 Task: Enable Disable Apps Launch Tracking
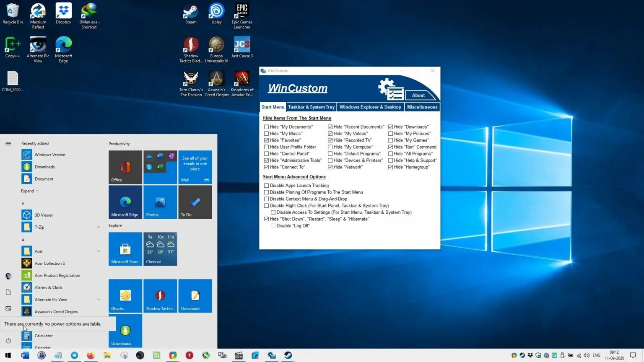point(266,186)
